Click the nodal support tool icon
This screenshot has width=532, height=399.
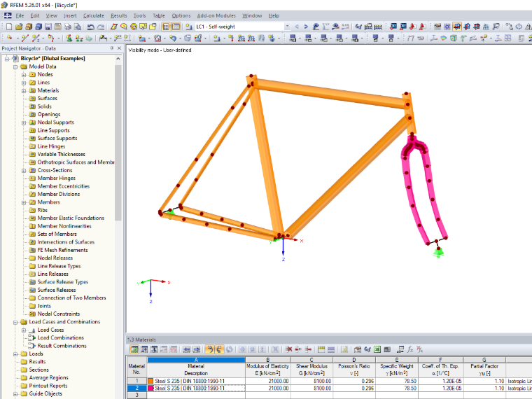coord(69,38)
